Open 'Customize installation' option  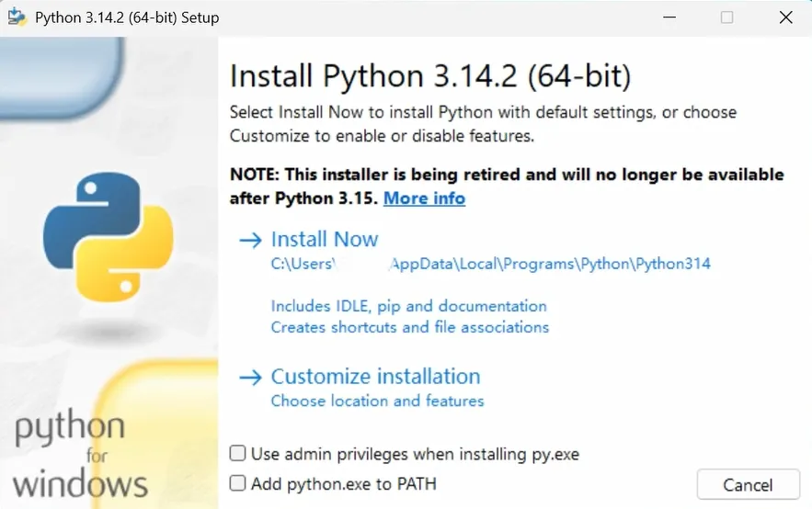click(375, 377)
